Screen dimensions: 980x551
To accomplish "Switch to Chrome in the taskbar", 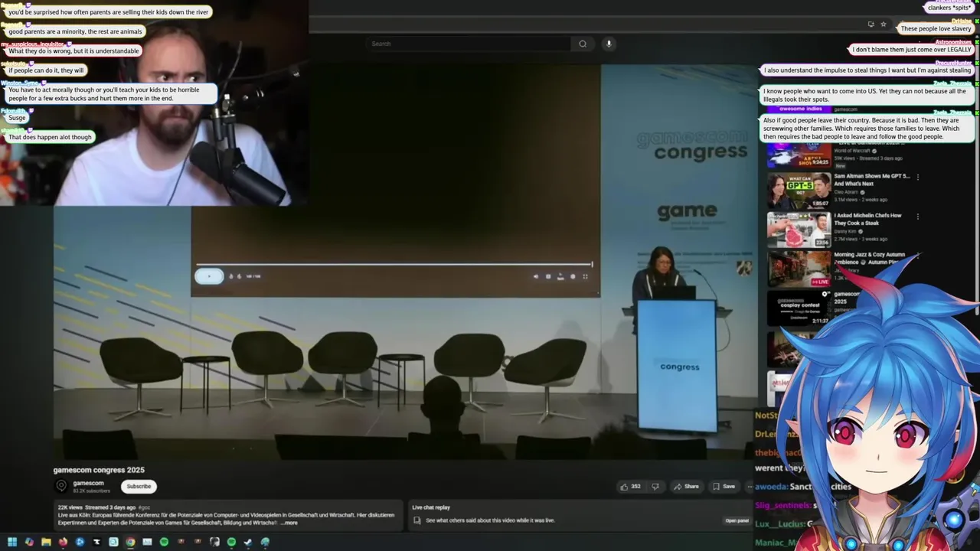I will (130, 542).
